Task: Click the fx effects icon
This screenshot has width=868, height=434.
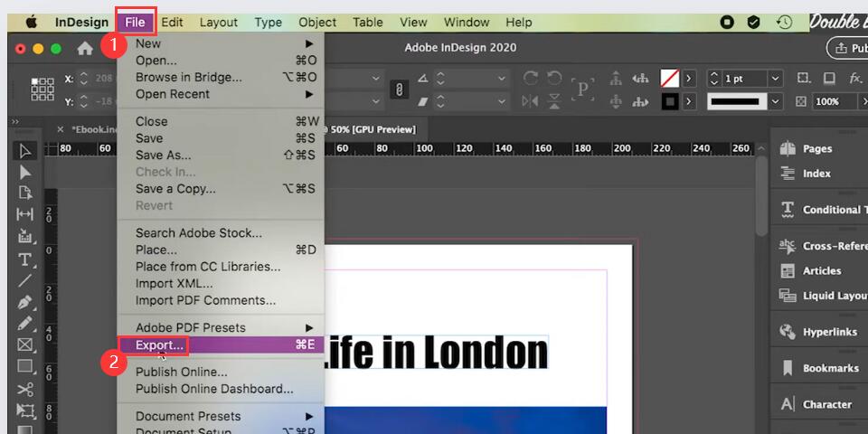Action: pyautogui.click(x=854, y=78)
